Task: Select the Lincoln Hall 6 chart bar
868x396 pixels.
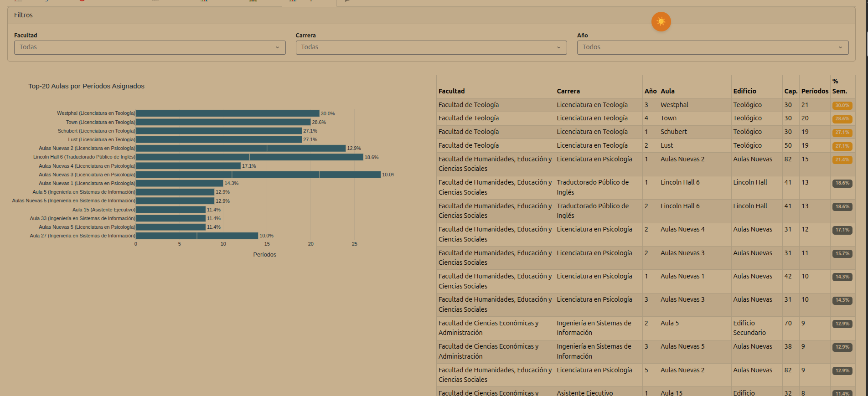Action: point(249,157)
